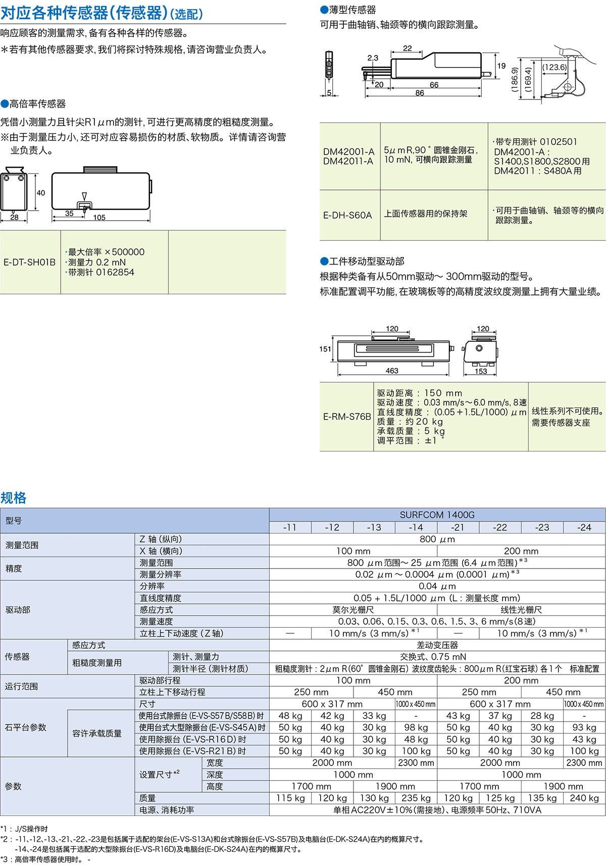Click the 差动变压器 sensing method cell
This screenshot has height=868, width=606.
click(437, 645)
